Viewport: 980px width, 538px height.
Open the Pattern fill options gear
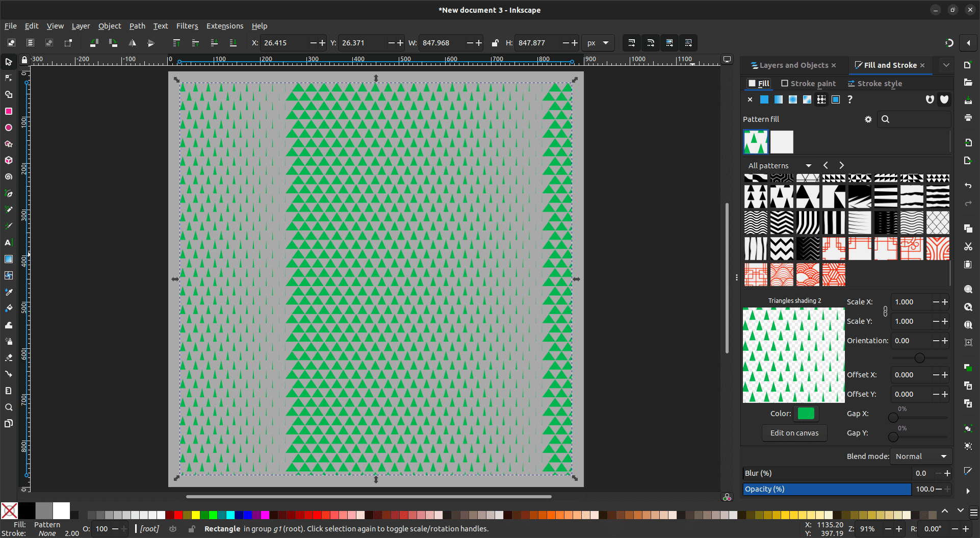coord(868,119)
